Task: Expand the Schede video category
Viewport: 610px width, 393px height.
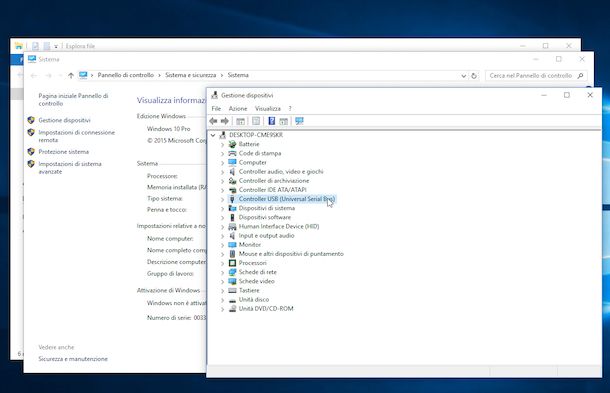Action: click(x=223, y=282)
